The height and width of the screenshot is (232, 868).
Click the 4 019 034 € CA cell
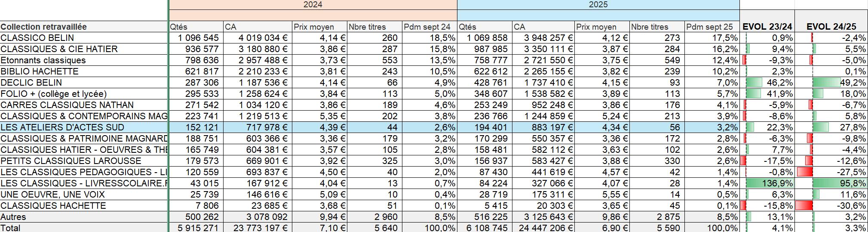(258, 38)
